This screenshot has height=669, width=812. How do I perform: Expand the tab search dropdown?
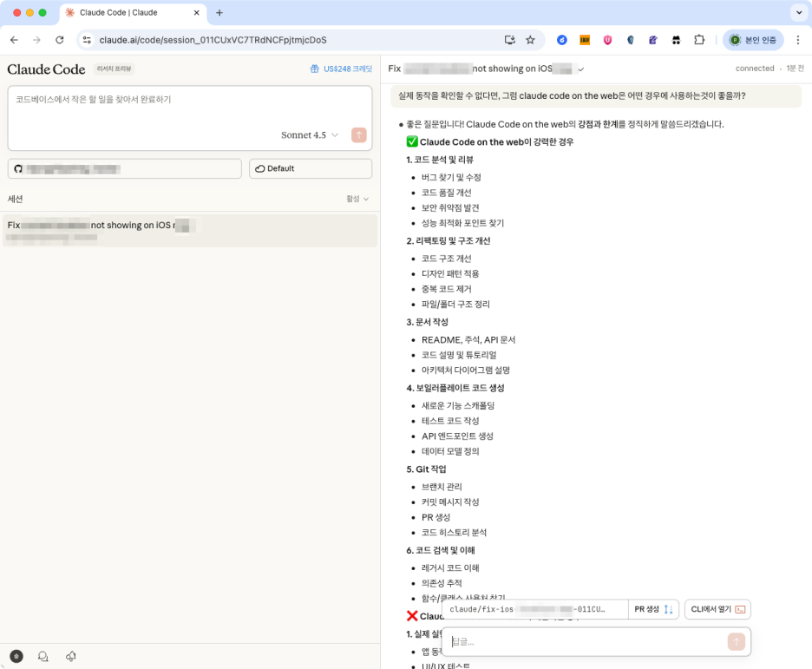799,12
